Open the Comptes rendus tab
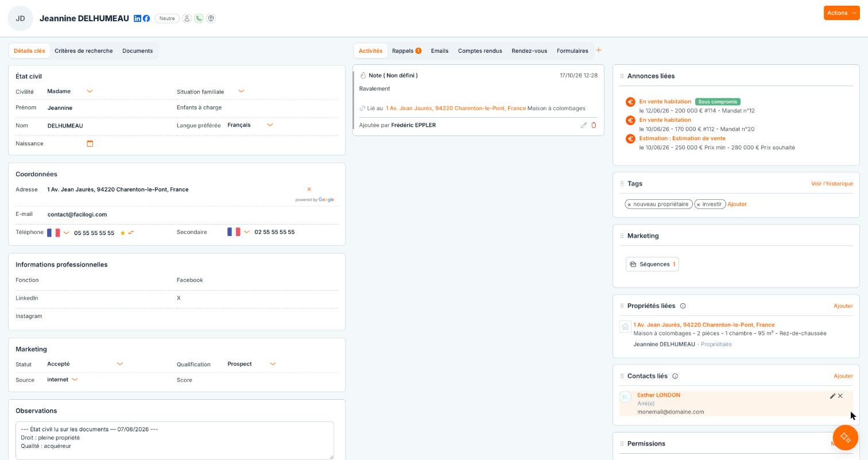The width and height of the screenshot is (868, 460). click(480, 51)
